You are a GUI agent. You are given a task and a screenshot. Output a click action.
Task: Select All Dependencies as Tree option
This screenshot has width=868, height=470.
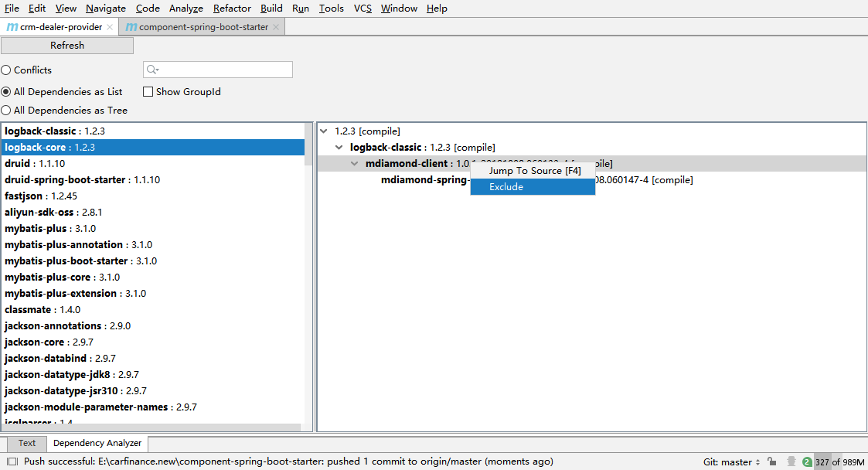coord(6,111)
